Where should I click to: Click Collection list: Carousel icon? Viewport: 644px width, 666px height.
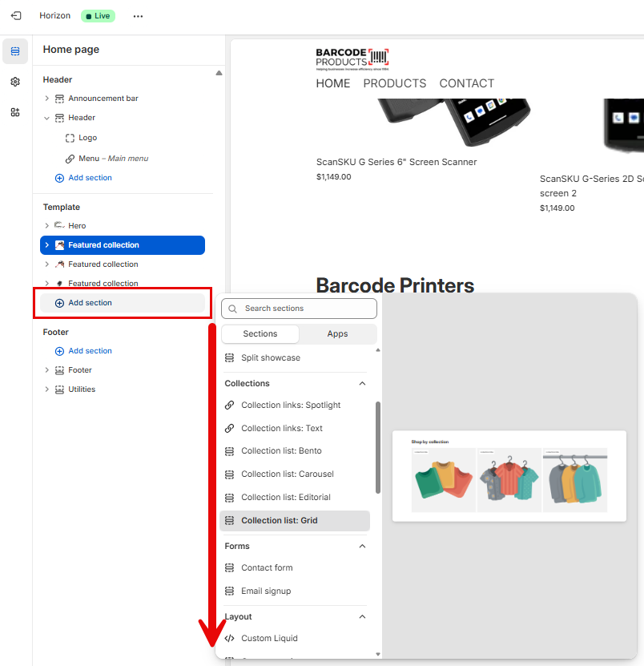pyautogui.click(x=229, y=474)
